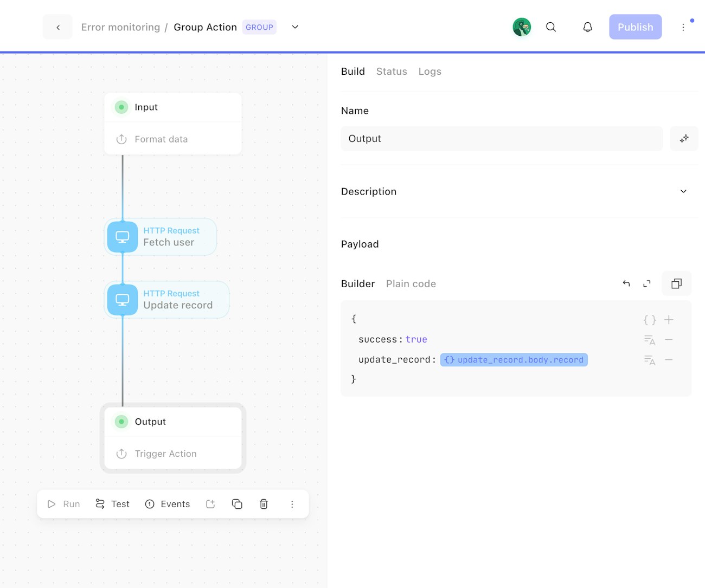Screen dimensions: 705x588
Task: Open the search magnifier icon
Action: pos(551,27)
